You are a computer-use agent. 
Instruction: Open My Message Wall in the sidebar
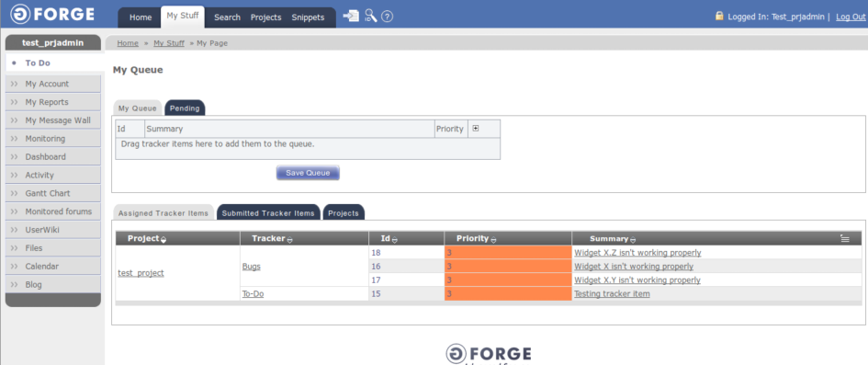coord(53,120)
